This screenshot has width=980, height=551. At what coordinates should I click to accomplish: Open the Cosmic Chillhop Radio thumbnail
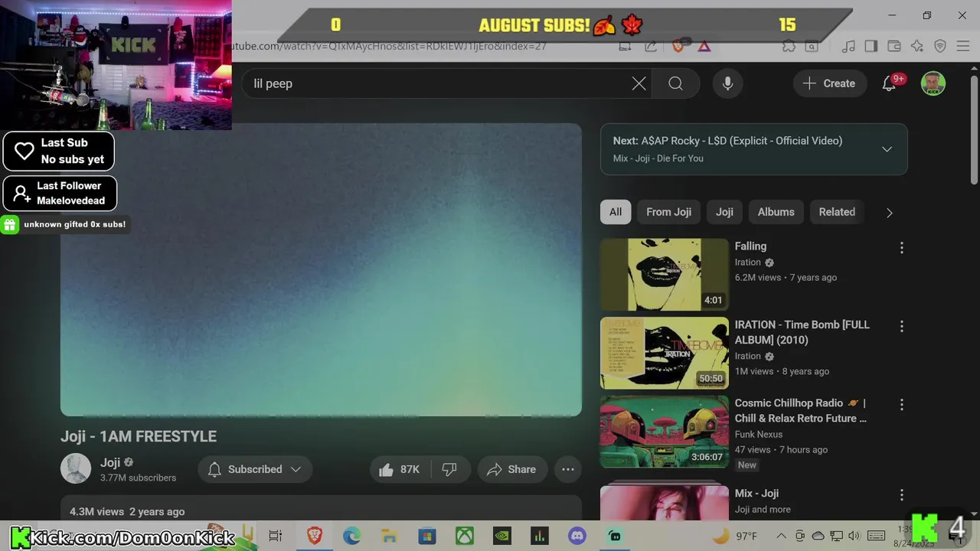click(x=665, y=432)
